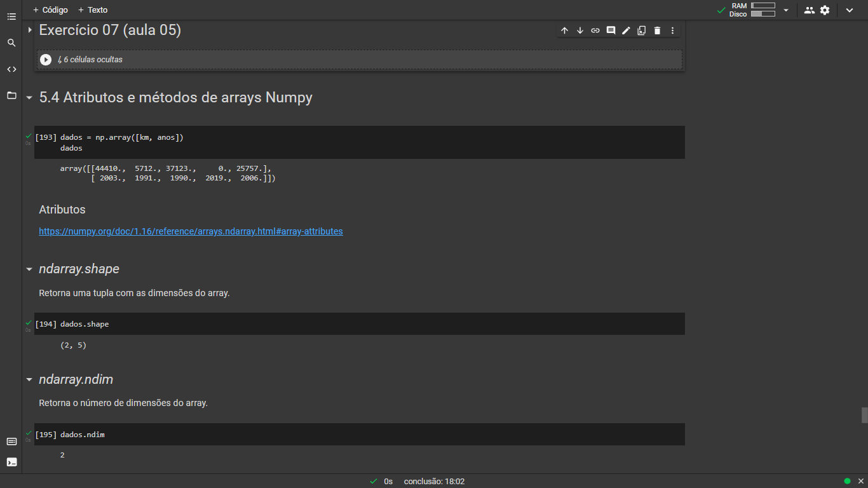The image size is (868, 488).
Task: Open RAM and Disk resources dropdown
Action: [x=786, y=10]
